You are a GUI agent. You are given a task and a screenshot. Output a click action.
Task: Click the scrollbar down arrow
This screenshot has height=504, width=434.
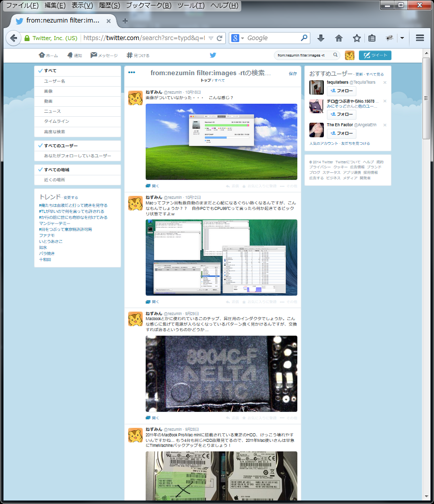[426, 496]
